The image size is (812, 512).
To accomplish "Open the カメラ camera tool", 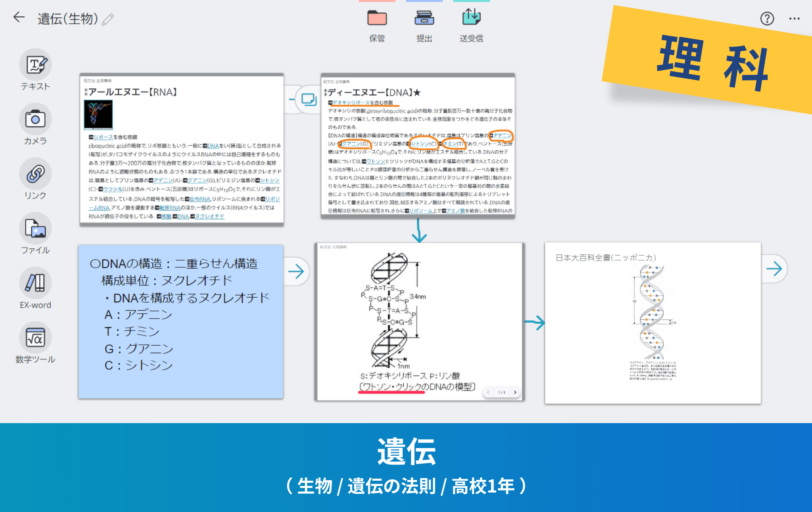I will coord(36,120).
